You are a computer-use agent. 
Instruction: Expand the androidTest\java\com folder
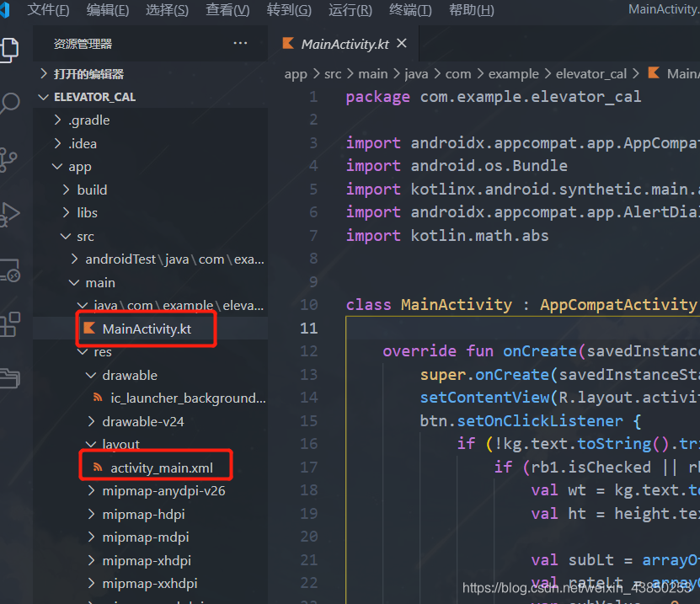[151, 259]
